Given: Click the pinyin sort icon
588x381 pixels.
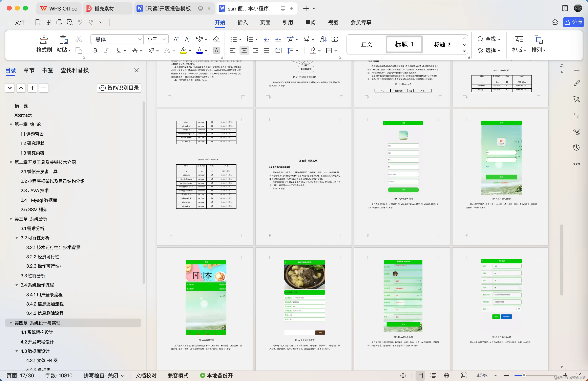Looking at the screenshot, I should coord(323,39).
